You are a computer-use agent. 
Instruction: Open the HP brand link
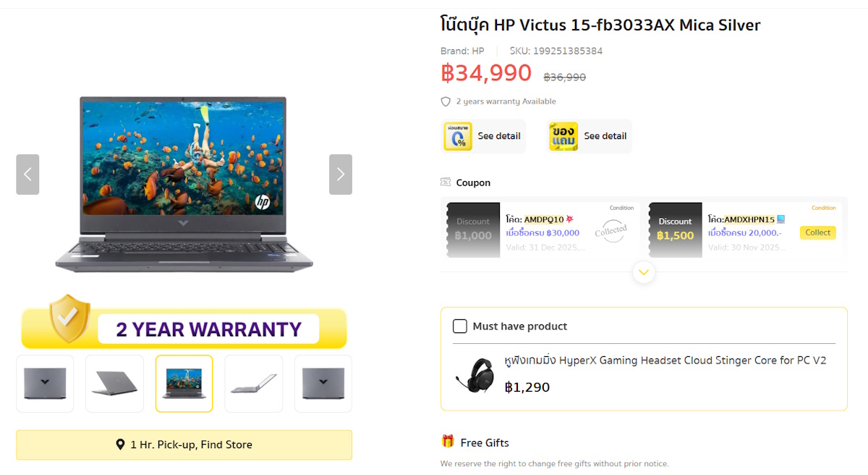click(477, 51)
